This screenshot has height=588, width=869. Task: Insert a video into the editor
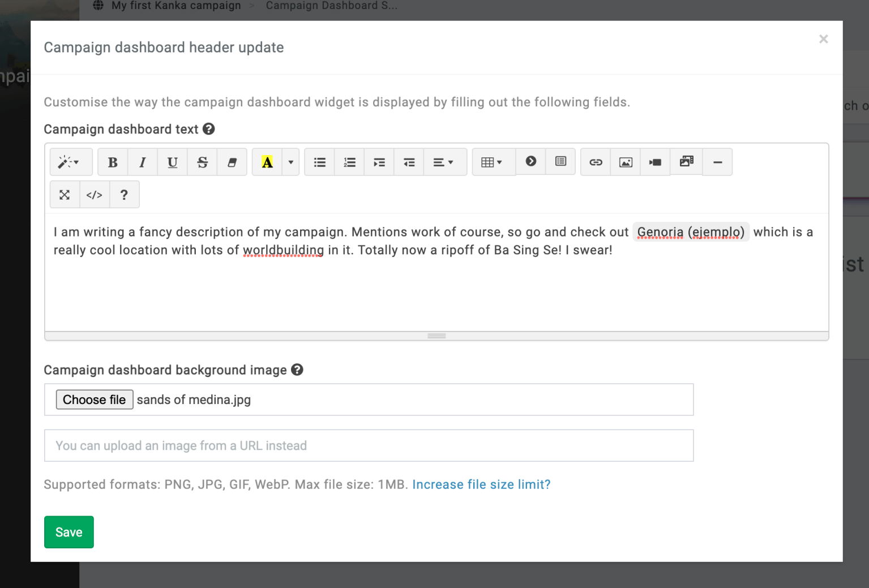tap(655, 162)
